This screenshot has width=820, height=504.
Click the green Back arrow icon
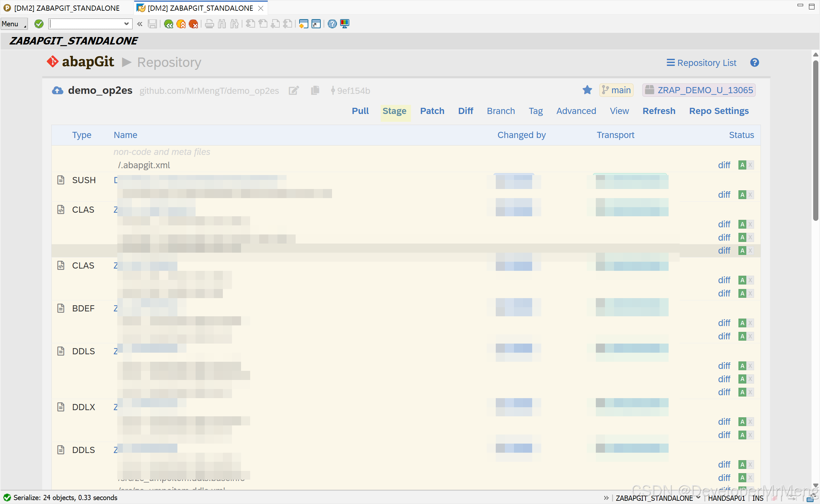pyautogui.click(x=169, y=24)
